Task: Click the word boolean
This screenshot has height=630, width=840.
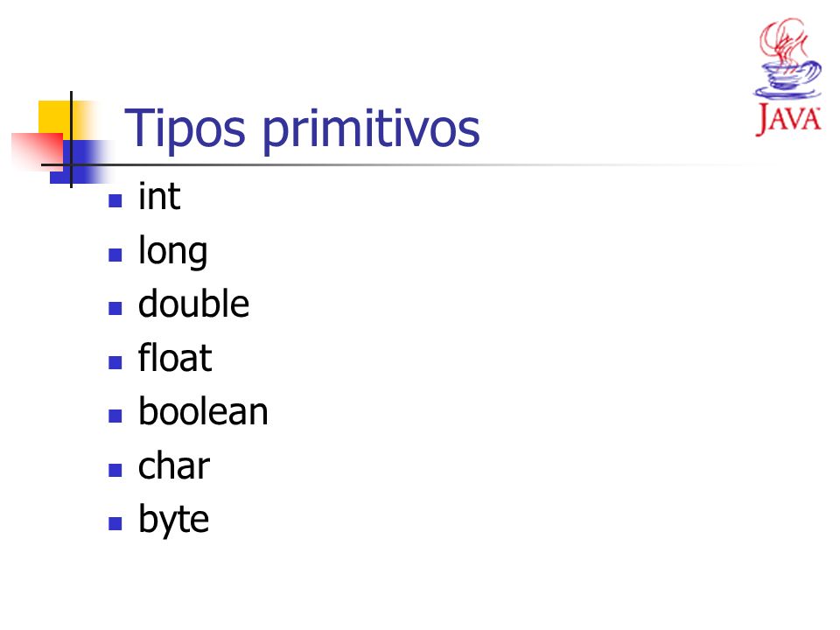Action: tap(203, 411)
